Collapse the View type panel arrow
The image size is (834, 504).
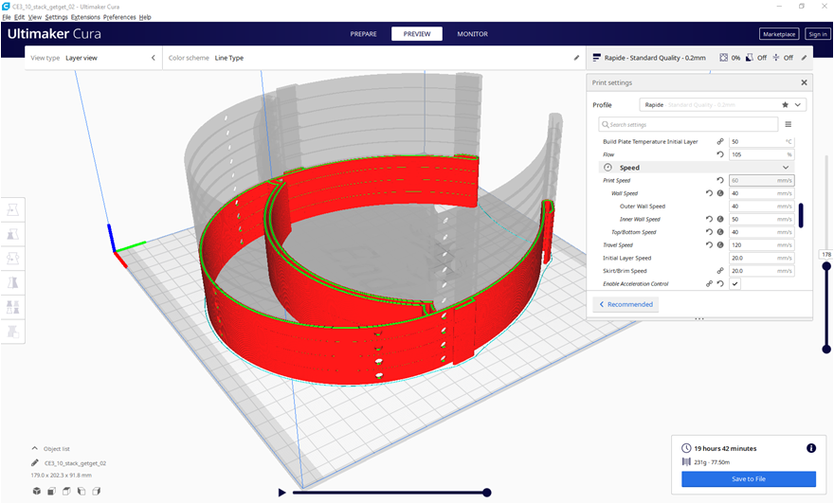pyautogui.click(x=154, y=58)
